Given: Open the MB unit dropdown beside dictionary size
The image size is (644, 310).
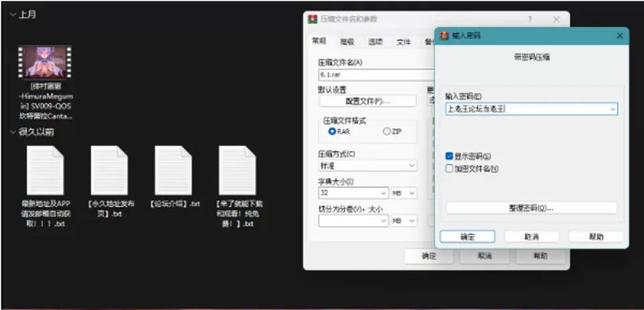Looking at the screenshot, I should click(404, 193).
